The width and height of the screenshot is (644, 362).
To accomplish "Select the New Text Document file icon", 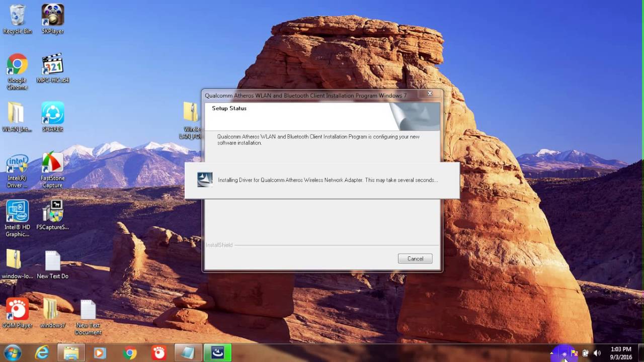I will 88,317.
